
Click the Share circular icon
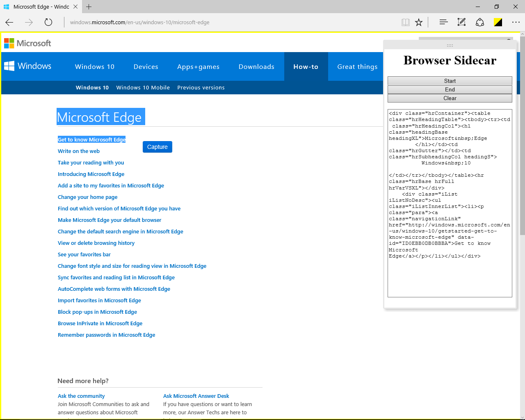click(x=480, y=22)
